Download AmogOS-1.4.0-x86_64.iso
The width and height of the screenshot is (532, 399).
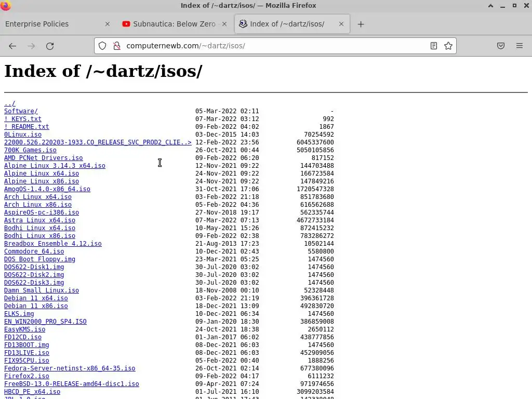47,189
